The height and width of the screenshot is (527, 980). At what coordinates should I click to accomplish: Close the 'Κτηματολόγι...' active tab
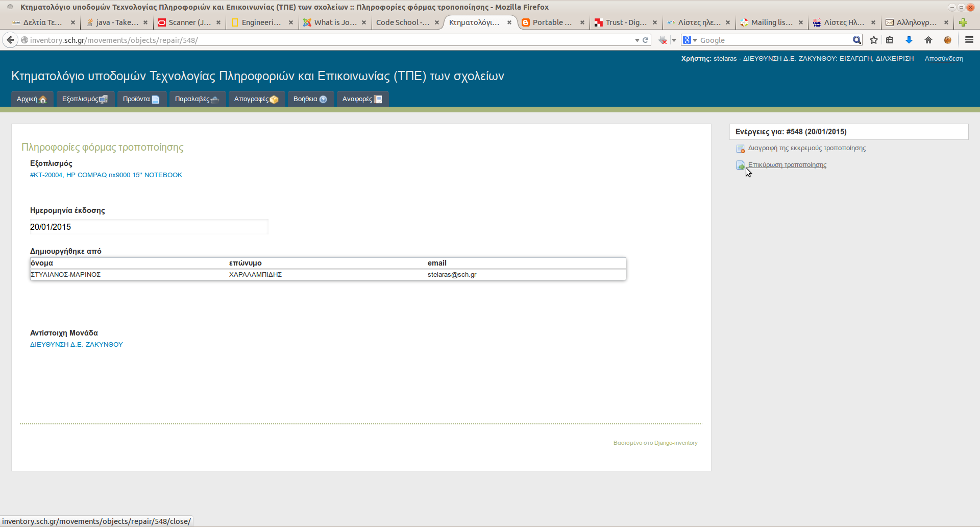(x=509, y=22)
